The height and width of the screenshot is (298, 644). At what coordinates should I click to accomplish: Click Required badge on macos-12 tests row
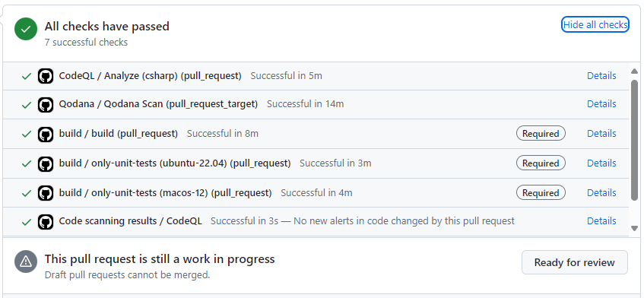[x=541, y=192]
